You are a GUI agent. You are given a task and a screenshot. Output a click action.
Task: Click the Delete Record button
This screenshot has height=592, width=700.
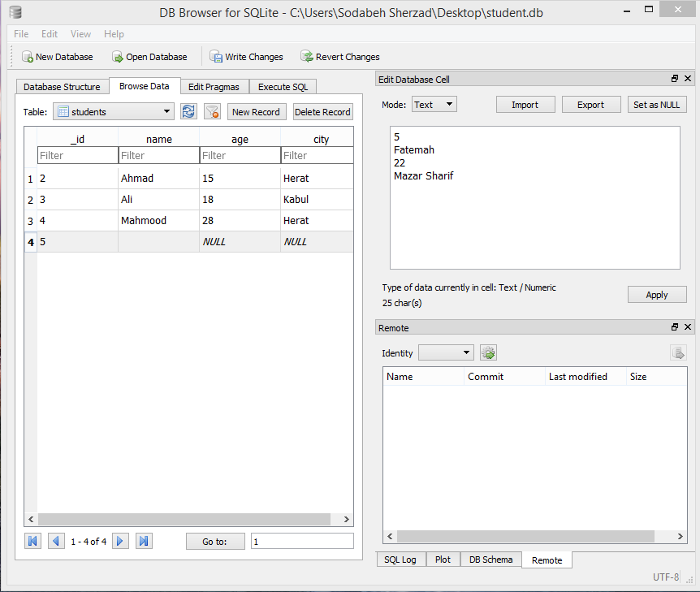pos(322,111)
